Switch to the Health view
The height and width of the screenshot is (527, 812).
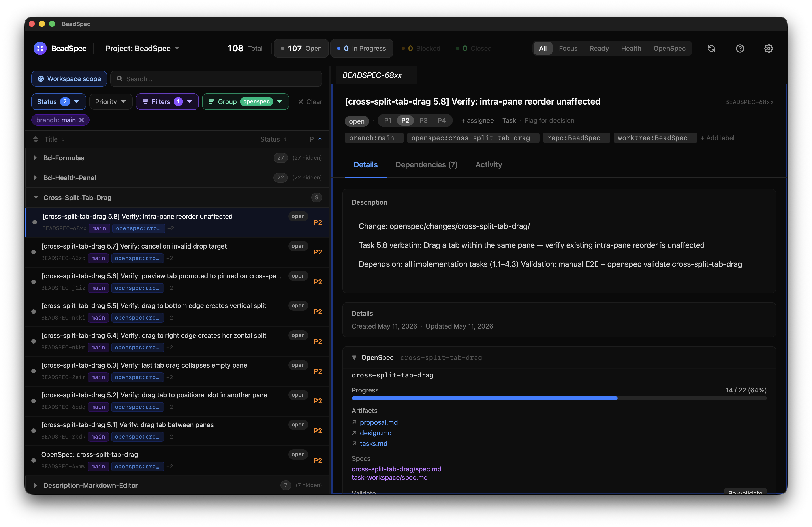coord(631,49)
